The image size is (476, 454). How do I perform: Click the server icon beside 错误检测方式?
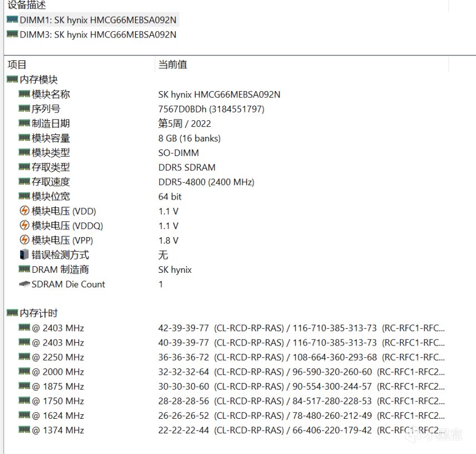(24, 254)
